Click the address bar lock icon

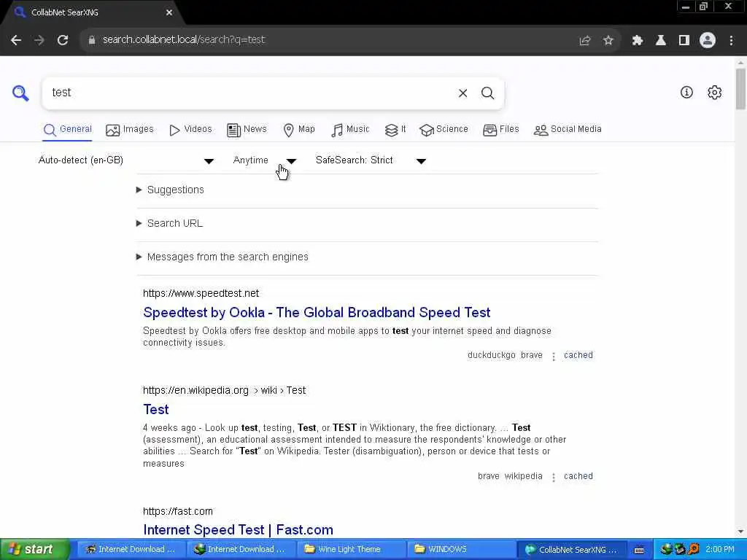pos(91,40)
